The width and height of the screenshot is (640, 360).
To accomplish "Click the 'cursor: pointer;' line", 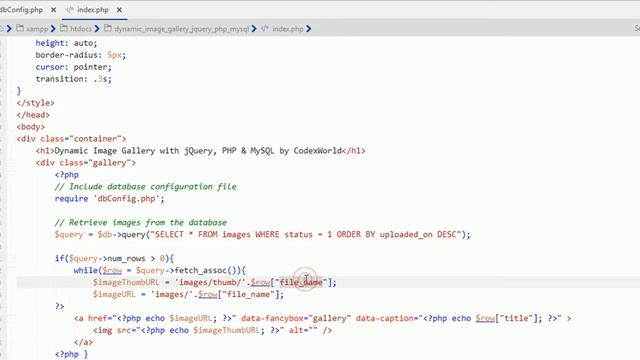I will click(73, 67).
